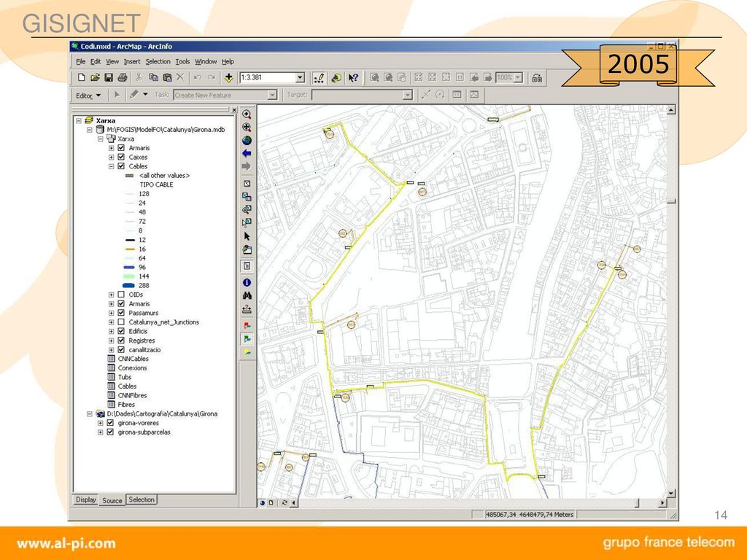
Task: Open the Find tool binoculars in the vertical toolbar
Action: point(247,296)
